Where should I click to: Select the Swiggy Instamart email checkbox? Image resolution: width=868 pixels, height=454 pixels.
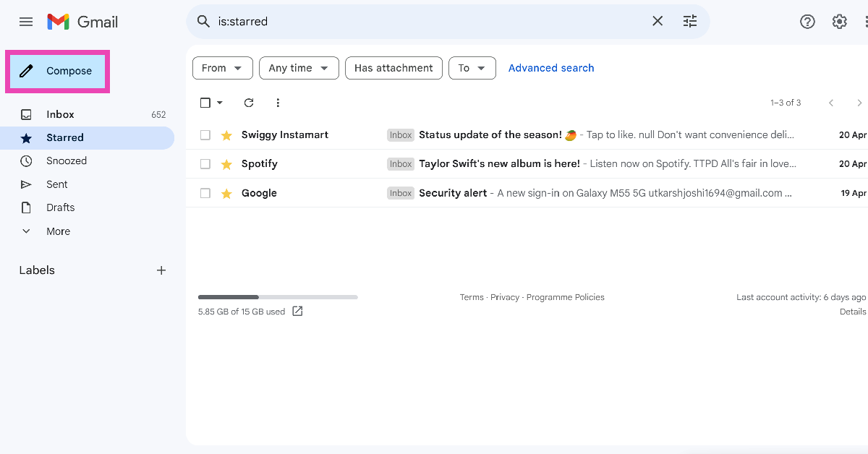click(205, 135)
